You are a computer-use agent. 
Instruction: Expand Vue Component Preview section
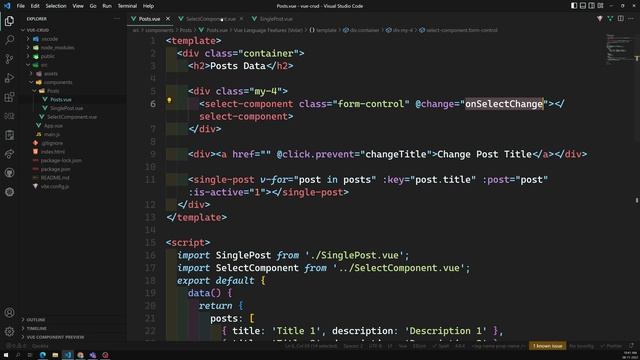[x=55, y=337]
